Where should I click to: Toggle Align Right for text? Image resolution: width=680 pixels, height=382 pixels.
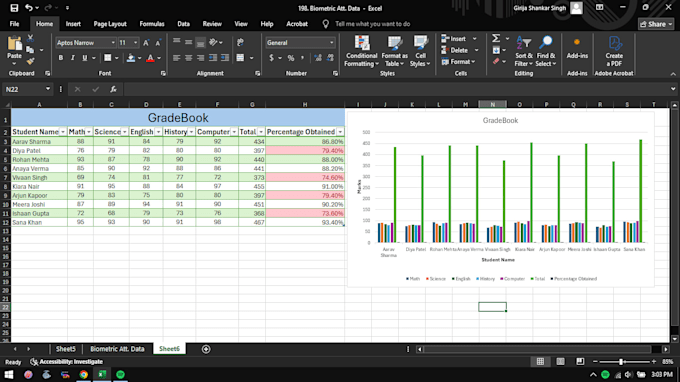200,58
